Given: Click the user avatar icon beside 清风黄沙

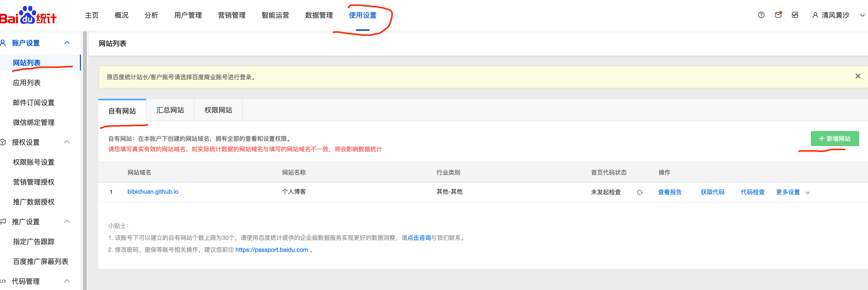Looking at the screenshot, I should tap(815, 15).
